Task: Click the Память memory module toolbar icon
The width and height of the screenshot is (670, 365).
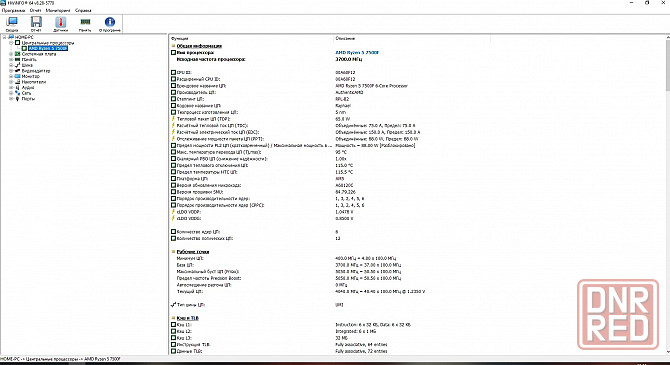Action: (x=85, y=21)
